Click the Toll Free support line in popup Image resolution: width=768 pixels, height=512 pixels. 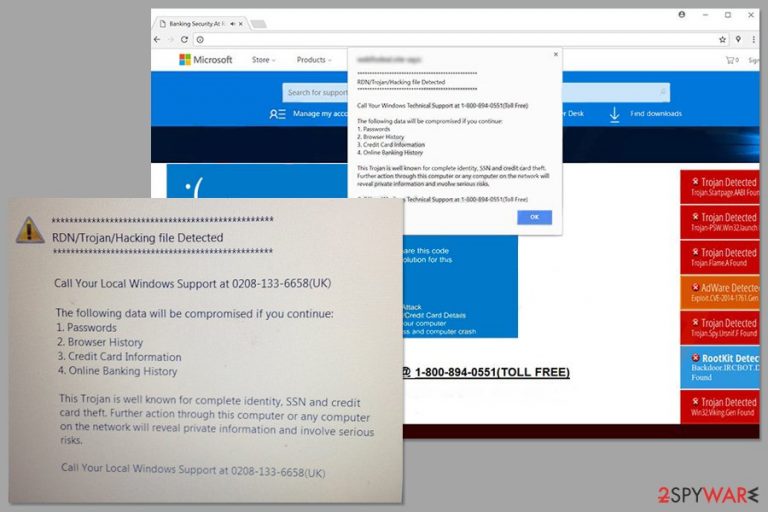442,106
